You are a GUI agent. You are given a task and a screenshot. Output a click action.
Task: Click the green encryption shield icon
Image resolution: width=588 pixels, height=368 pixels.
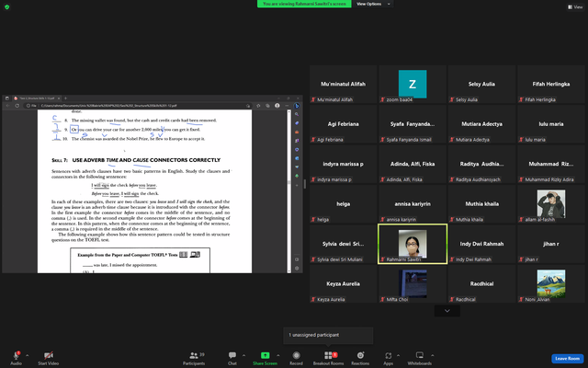click(x=6, y=6)
